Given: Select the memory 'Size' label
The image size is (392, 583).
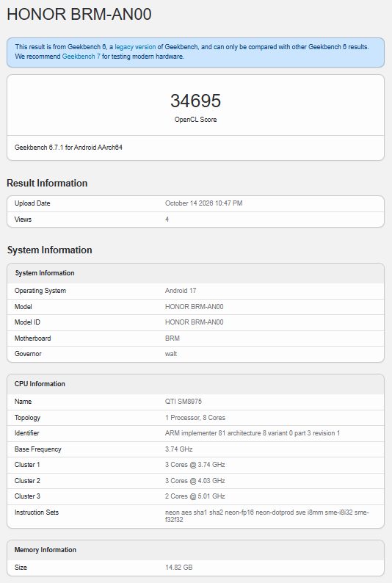Looking at the screenshot, I should (21, 568).
